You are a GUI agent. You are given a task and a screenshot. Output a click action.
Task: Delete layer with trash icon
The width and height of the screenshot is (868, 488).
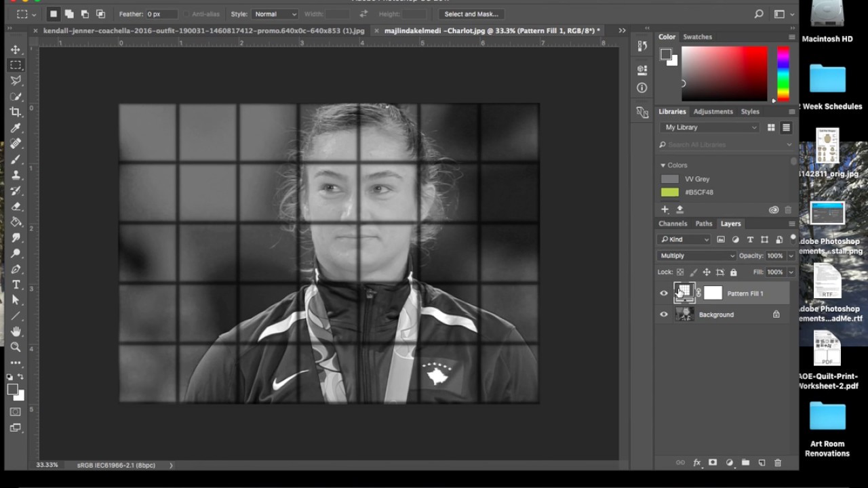778,463
